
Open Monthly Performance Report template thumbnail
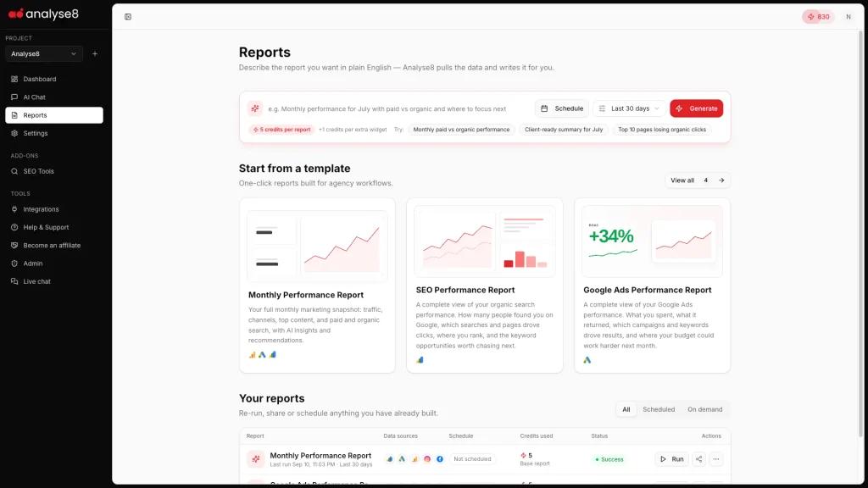pos(317,245)
